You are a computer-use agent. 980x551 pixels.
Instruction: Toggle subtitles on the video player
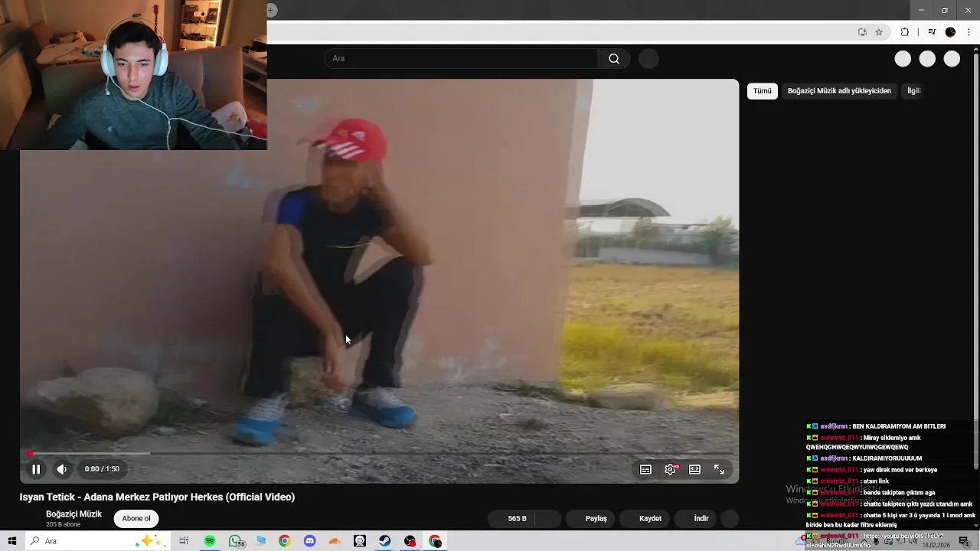tap(645, 469)
